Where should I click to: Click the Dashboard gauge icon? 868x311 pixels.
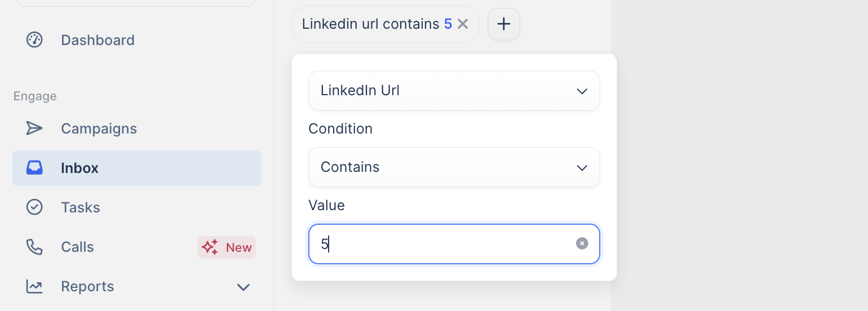coord(34,40)
